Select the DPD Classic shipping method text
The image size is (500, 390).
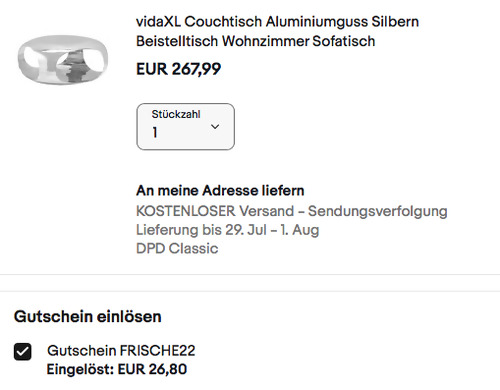(x=177, y=248)
